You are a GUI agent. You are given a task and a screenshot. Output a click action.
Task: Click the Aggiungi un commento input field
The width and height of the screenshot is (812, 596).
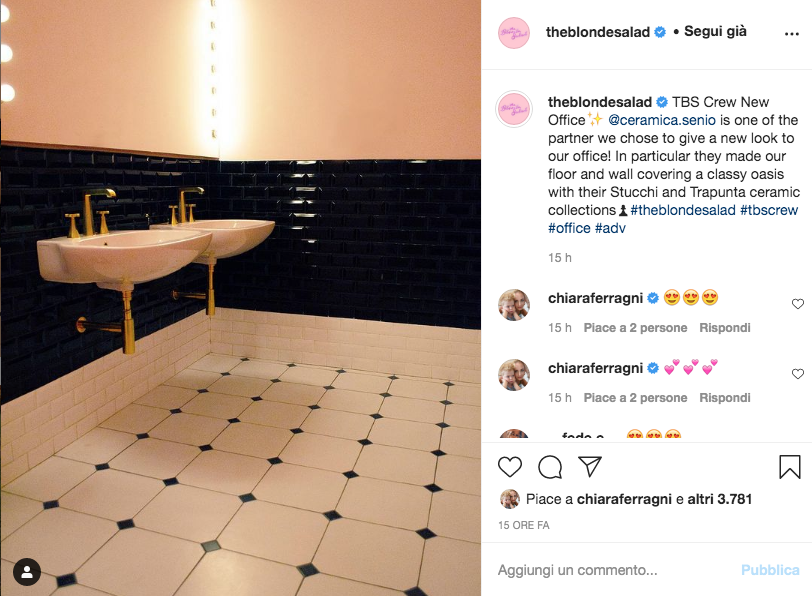click(x=614, y=570)
